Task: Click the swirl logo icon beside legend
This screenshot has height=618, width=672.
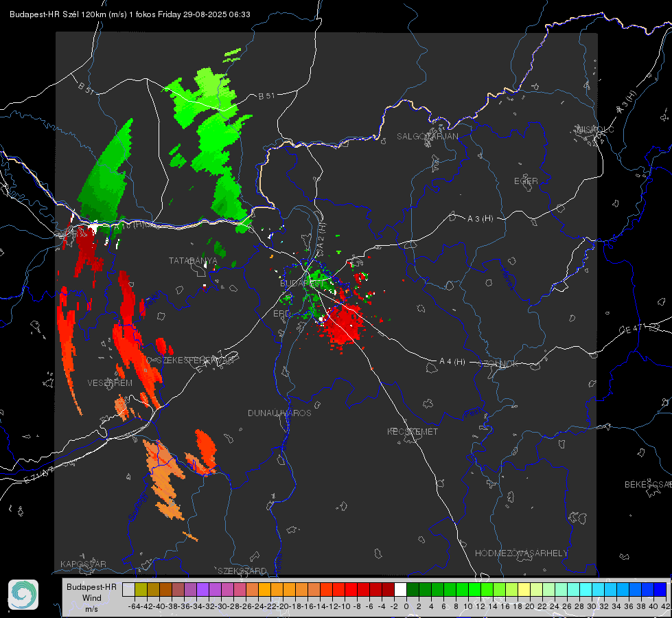Action: click(x=23, y=595)
